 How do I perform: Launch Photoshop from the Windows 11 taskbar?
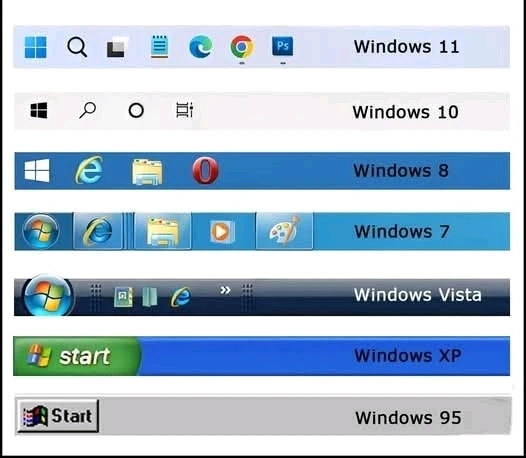pos(282,46)
